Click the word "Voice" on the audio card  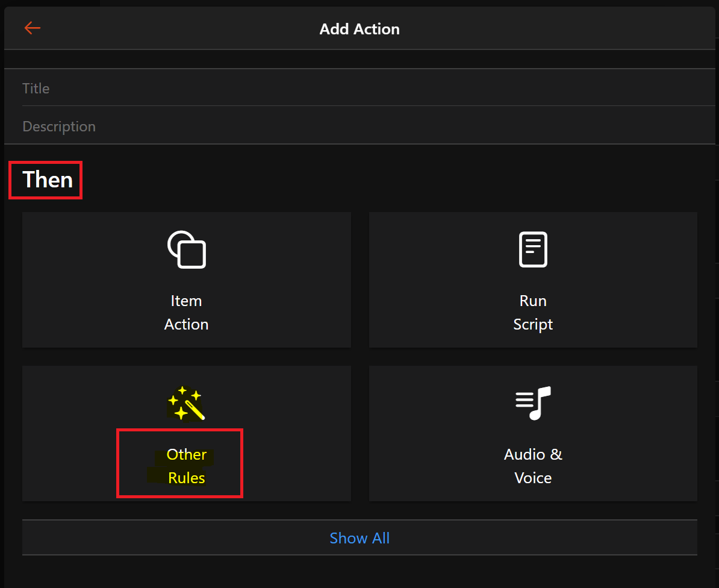(533, 478)
